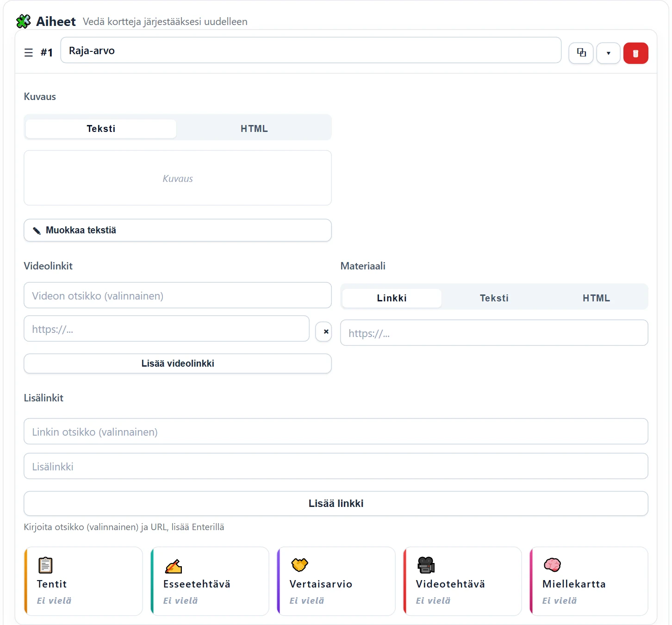Screen dimensions: 672x625
Task: Click the duplicate topic icon button
Action: click(x=581, y=53)
